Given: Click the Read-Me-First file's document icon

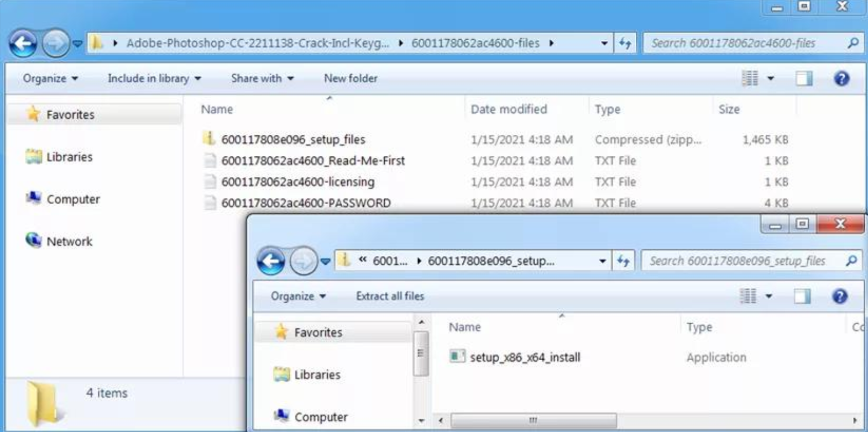Looking at the screenshot, I should [x=210, y=161].
